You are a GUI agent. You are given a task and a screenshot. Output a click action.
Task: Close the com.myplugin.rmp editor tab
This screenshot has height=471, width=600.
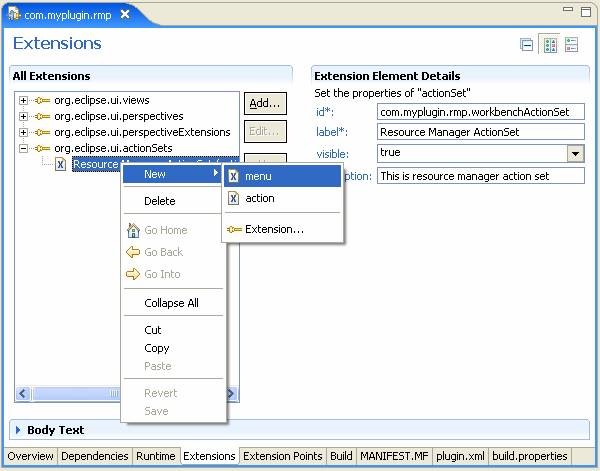pyautogui.click(x=125, y=15)
